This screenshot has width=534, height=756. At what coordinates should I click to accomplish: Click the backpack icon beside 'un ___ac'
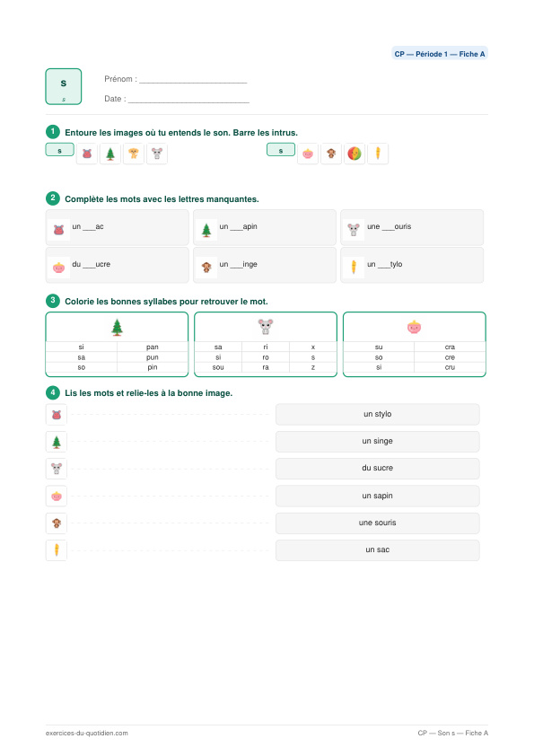(59, 230)
